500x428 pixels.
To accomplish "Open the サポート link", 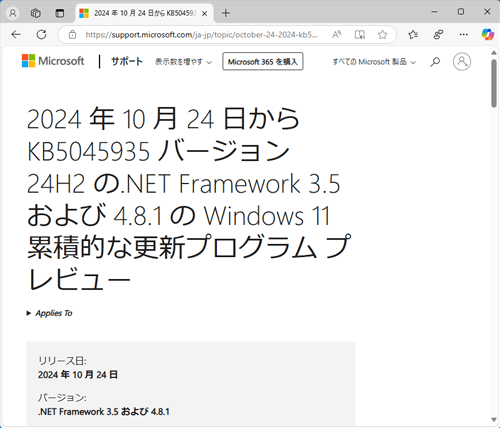I will tap(127, 61).
